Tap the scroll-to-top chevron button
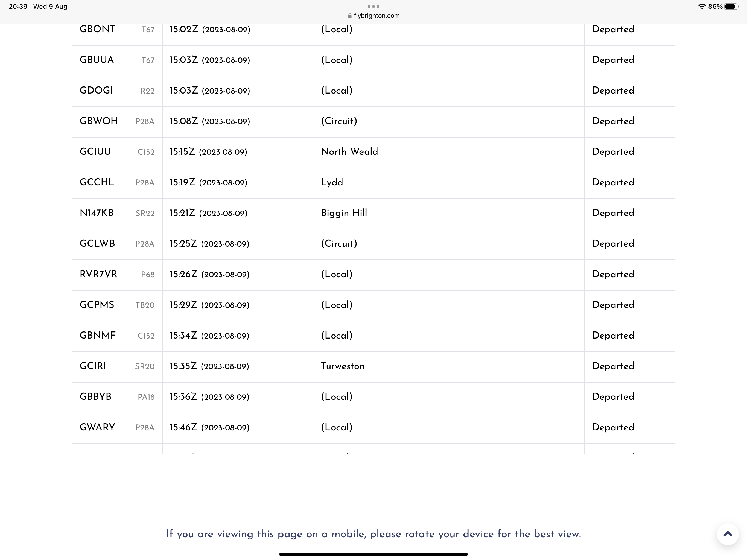Screen dimensions: 747x560 pyautogui.click(x=727, y=534)
